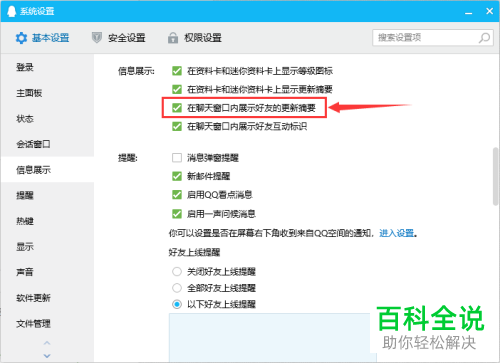Go to 提醒 sidebar section
Image resolution: width=500 pixels, height=363 pixels.
click(x=47, y=195)
